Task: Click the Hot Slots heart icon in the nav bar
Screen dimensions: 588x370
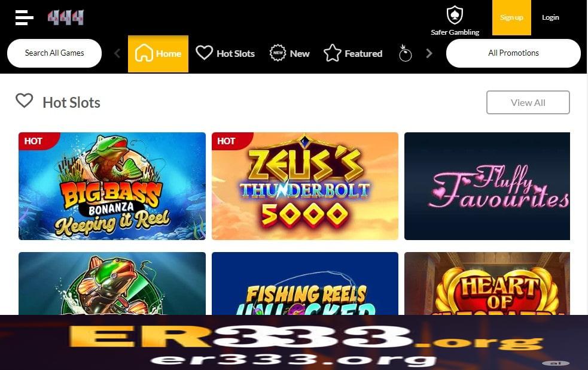Action: [x=205, y=53]
